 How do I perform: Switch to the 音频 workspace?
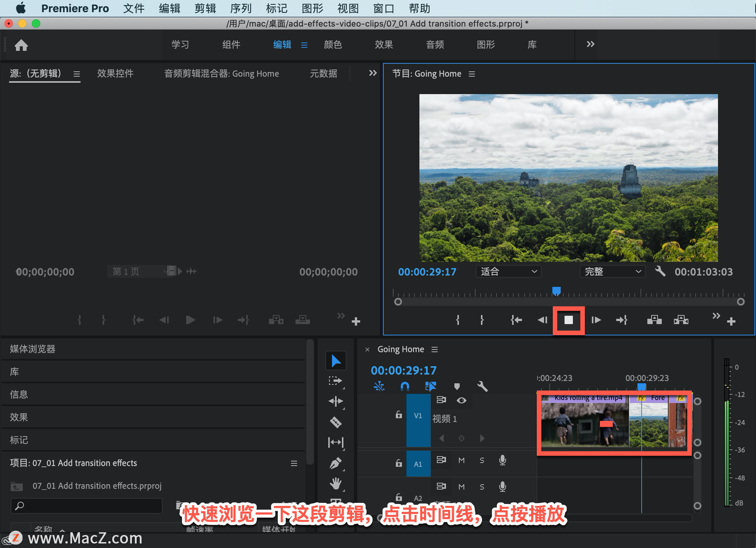(435, 44)
